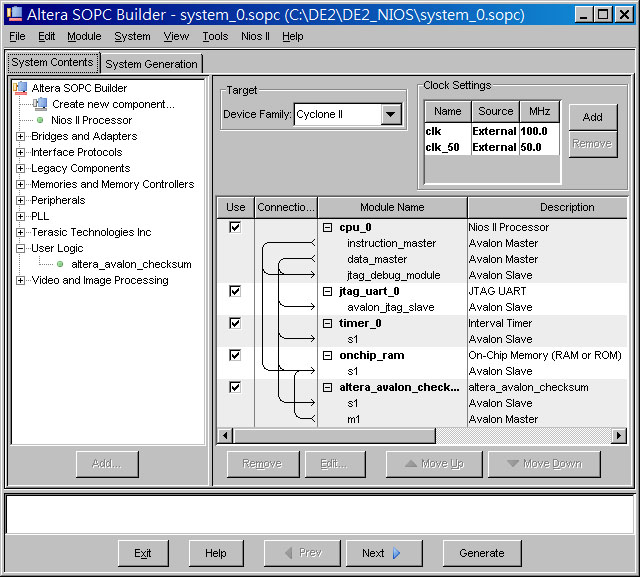This screenshot has width=640, height=577.
Task: Click the Create new component icon
Action: tap(40, 104)
